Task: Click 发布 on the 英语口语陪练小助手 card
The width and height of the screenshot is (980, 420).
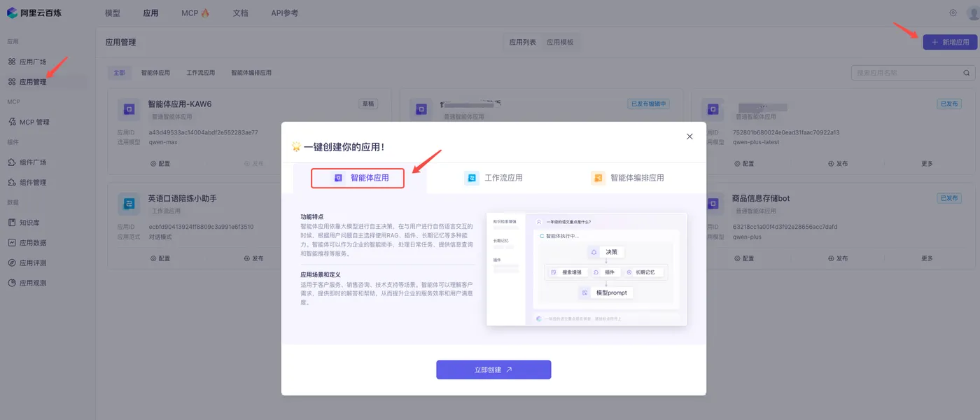Action: 253,258
